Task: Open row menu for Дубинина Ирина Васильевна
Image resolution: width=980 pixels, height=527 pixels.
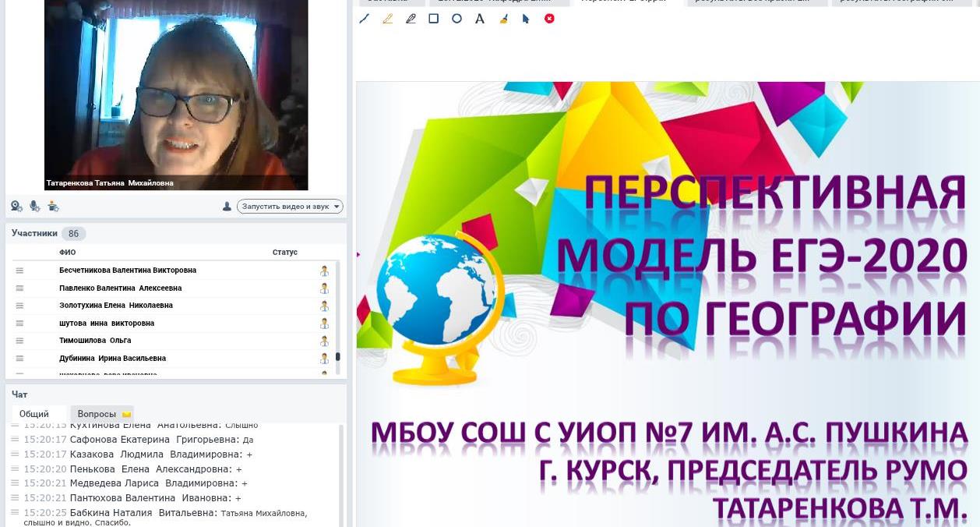Action: pyautogui.click(x=20, y=359)
